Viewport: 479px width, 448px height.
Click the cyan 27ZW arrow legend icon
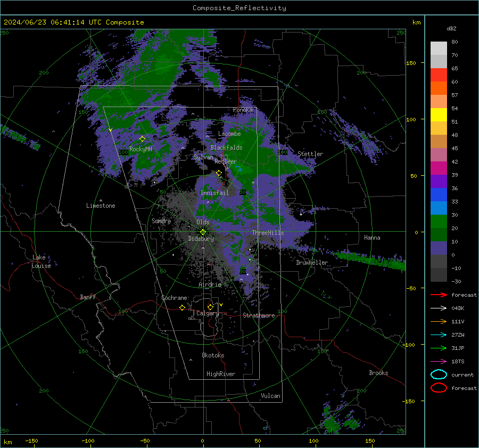[x=439, y=335]
